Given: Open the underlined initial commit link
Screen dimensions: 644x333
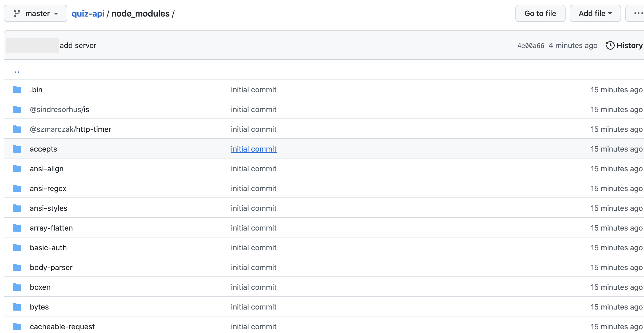Looking at the screenshot, I should [x=253, y=149].
